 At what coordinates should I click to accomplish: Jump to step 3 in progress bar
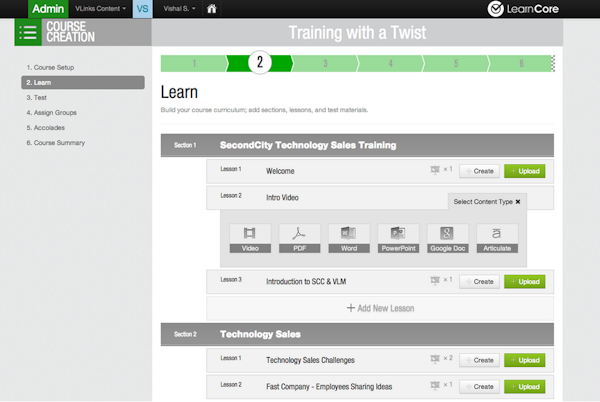325,63
